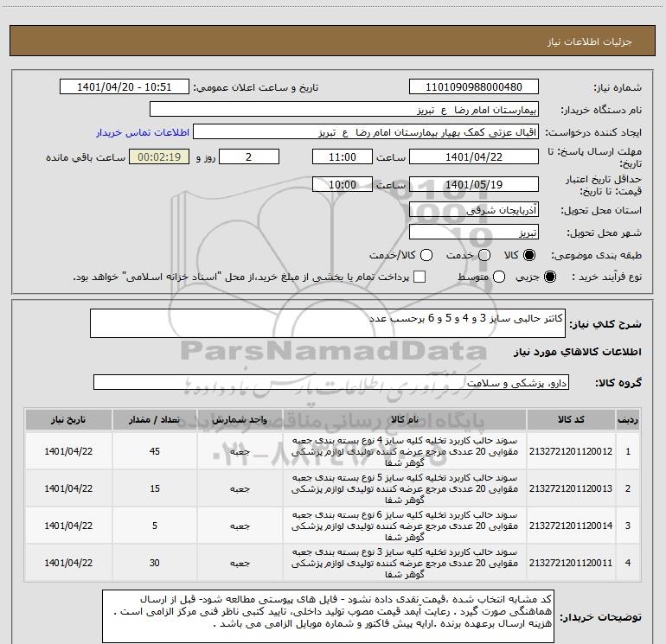Click the نام کالا column header
This screenshot has width=666, height=644.
pyautogui.click(x=405, y=419)
